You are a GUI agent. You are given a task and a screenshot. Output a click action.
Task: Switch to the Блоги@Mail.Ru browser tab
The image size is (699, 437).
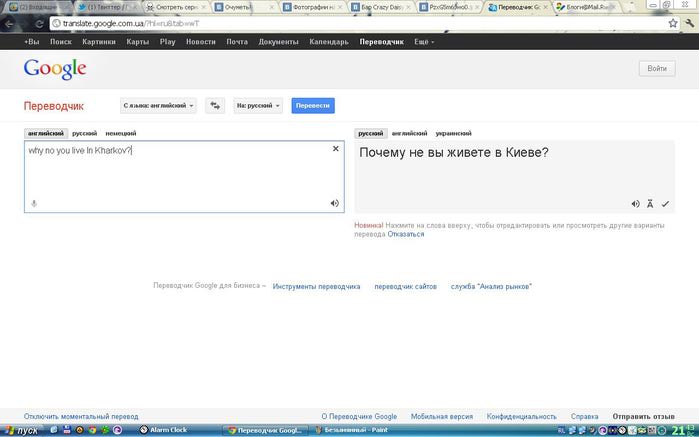coord(588,7)
